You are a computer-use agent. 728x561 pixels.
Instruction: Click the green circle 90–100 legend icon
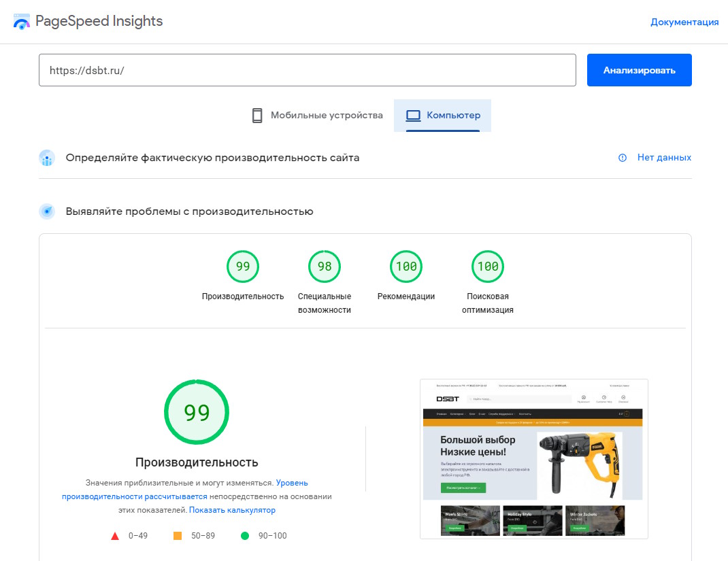coord(245,536)
